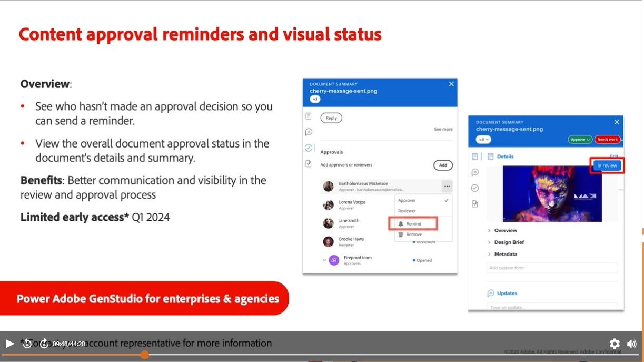Click the See more link
The height and width of the screenshot is (362, 644).
coord(443,129)
